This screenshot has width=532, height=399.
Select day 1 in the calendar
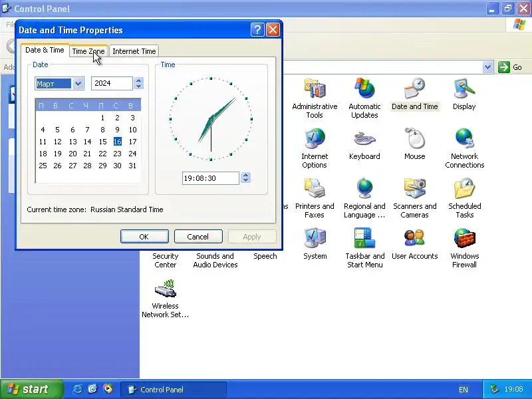pos(102,118)
